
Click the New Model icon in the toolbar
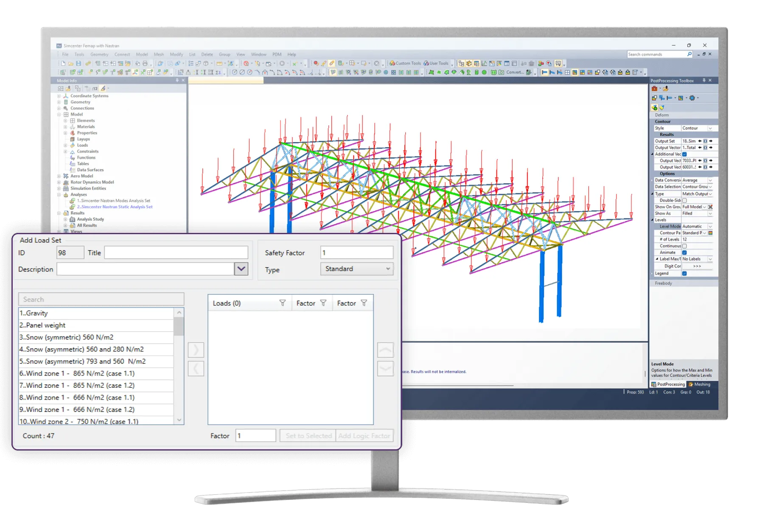tap(63, 63)
